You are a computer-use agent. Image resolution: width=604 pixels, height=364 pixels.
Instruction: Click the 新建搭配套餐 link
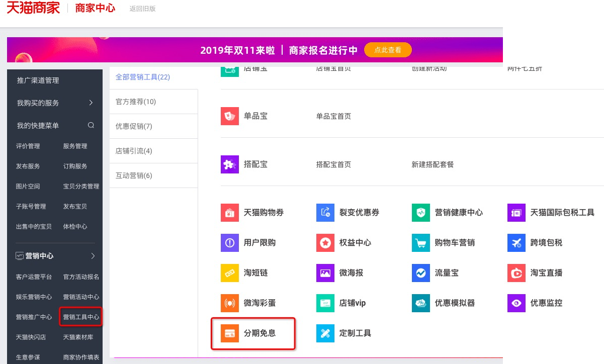433,164
